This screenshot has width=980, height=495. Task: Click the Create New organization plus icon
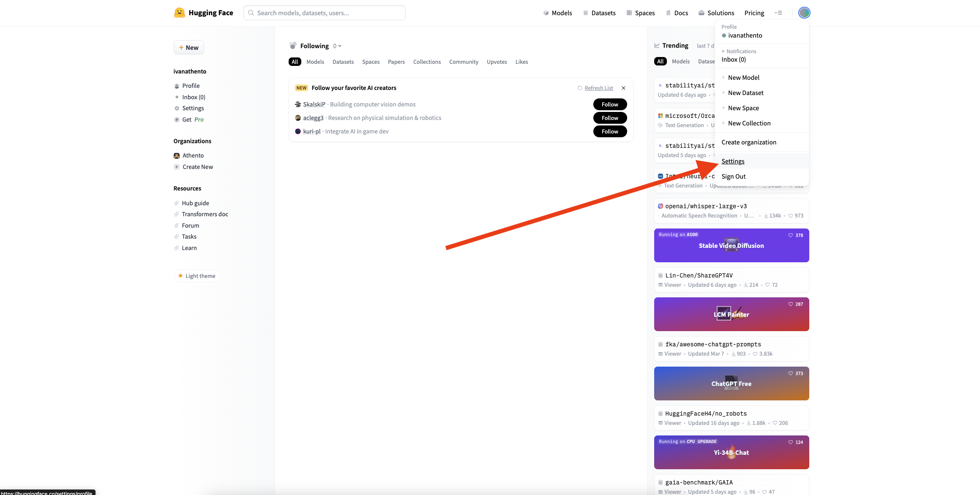pyautogui.click(x=177, y=167)
